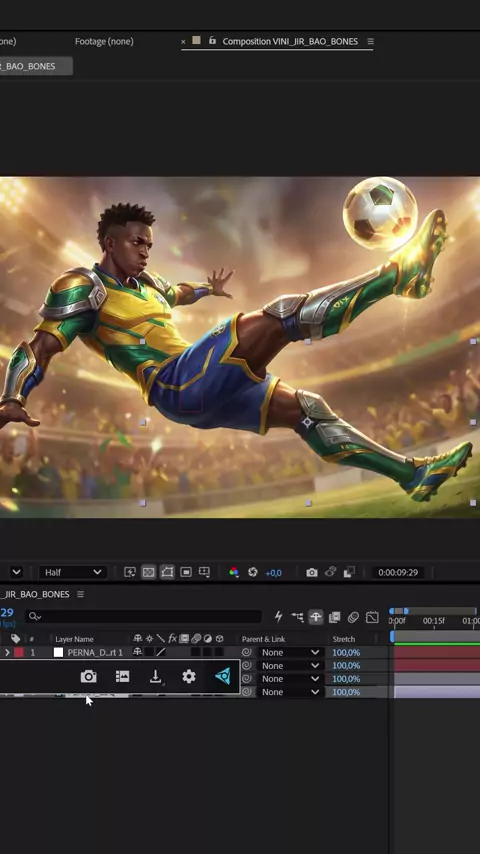This screenshot has height=854, width=480.
Task: Select the top red layer bar in timeline
Action: 437,652
